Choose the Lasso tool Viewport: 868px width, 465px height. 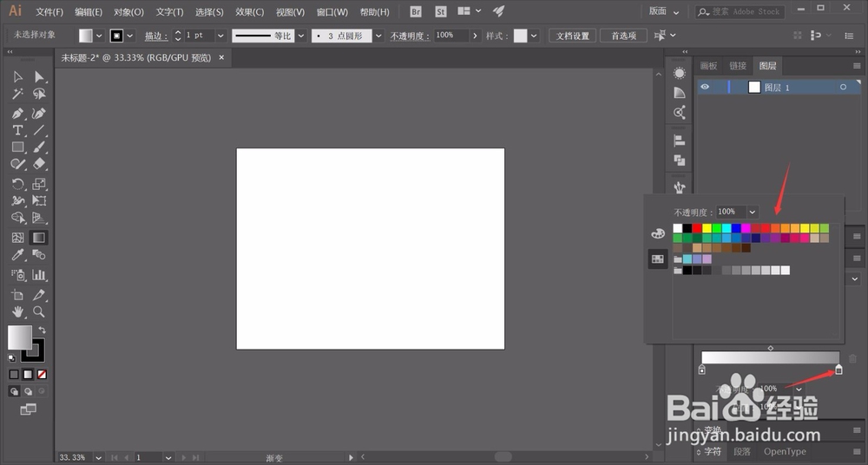39,94
